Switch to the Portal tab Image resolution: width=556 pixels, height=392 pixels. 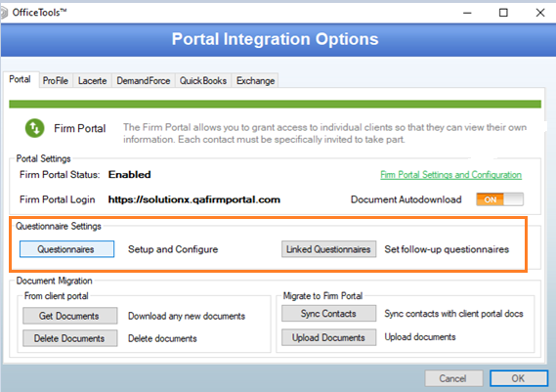[20, 79]
